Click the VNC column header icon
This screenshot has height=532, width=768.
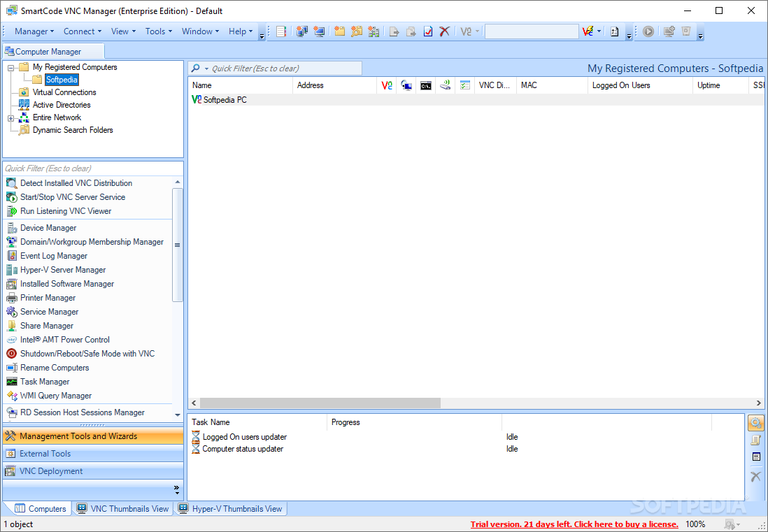(387, 85)
